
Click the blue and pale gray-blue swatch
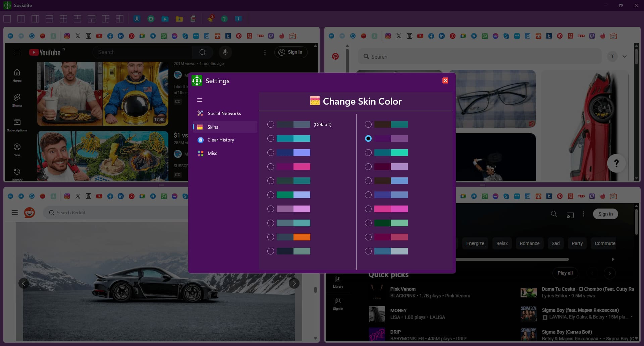pyautogui.click(x=391, y=251)
